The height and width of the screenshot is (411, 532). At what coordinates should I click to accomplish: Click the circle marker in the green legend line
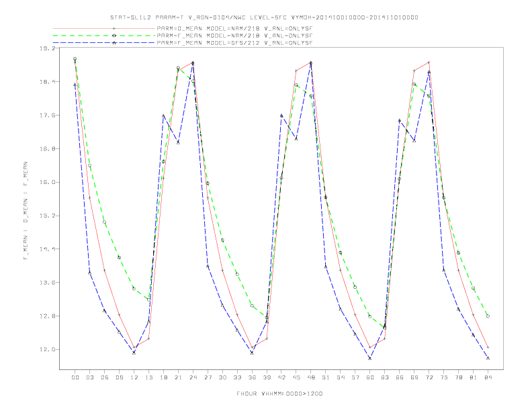pos(114,36)
